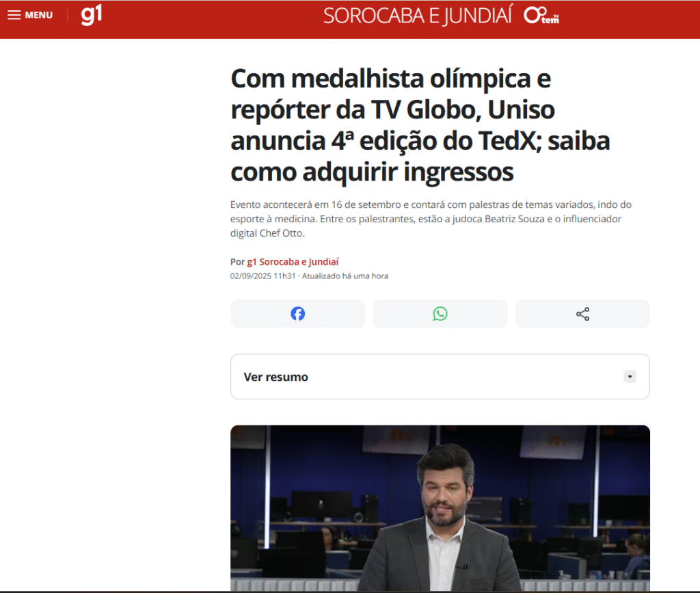Viewport: 700px width, 593px height.
Task: Share the article on Facebook
Action: (298, 314)
